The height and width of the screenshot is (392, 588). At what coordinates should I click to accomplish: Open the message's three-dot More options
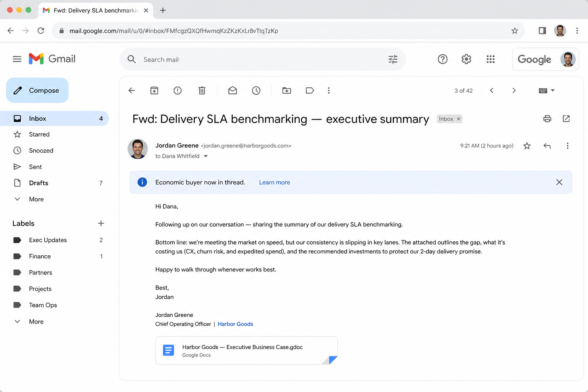pyautogui.click(x=567, y=146)
